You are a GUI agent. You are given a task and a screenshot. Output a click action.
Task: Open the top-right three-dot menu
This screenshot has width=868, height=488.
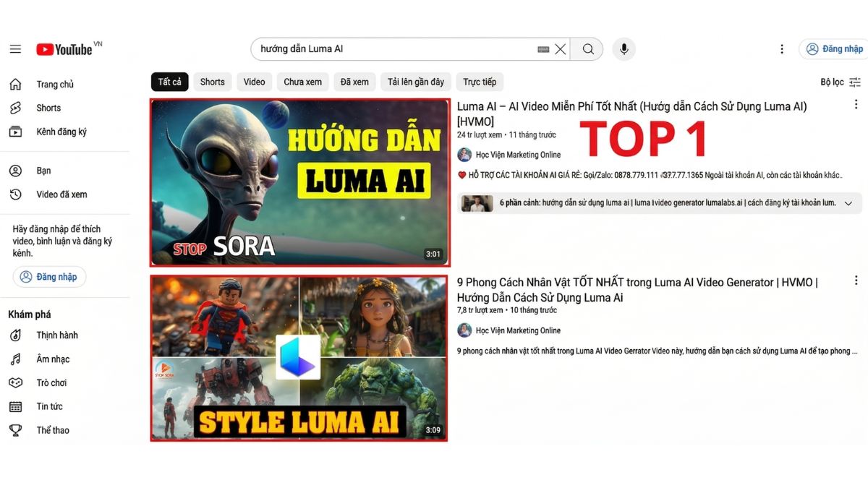[x=782, y=48]
